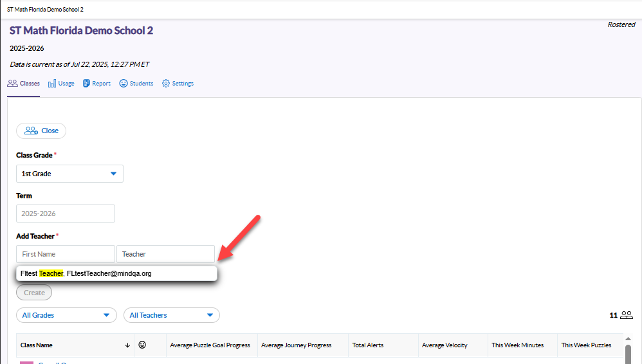This screenshot has width=642, height=364.
Task: Click the 1st Grade dropdown arrow
Action: (113, 174)
